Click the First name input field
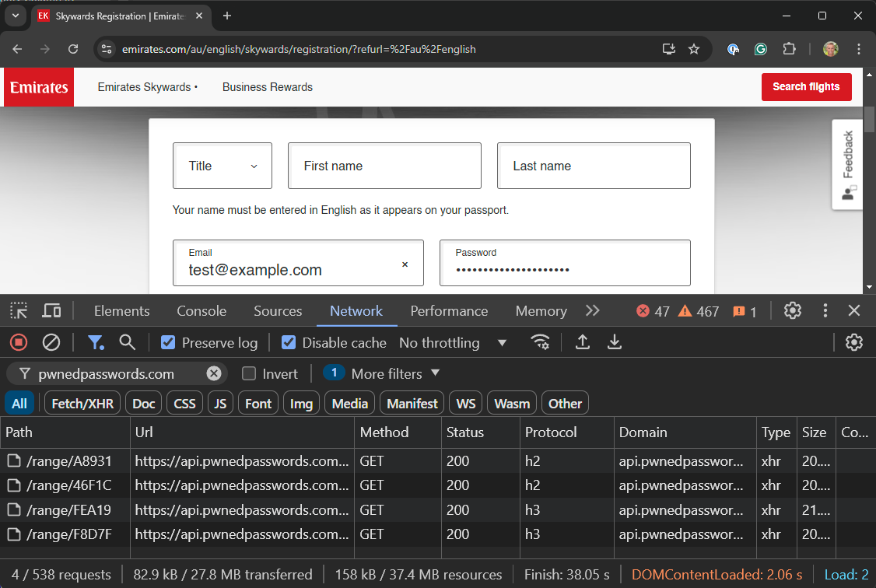The width and height of the screenshot is (876, 588). [384, 166]
